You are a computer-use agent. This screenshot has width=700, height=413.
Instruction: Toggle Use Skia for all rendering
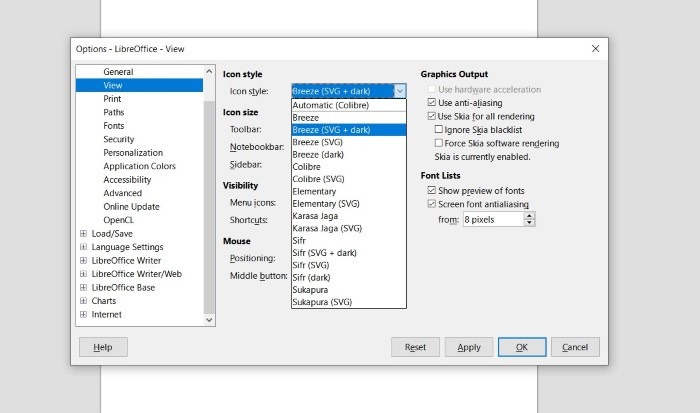431,116
